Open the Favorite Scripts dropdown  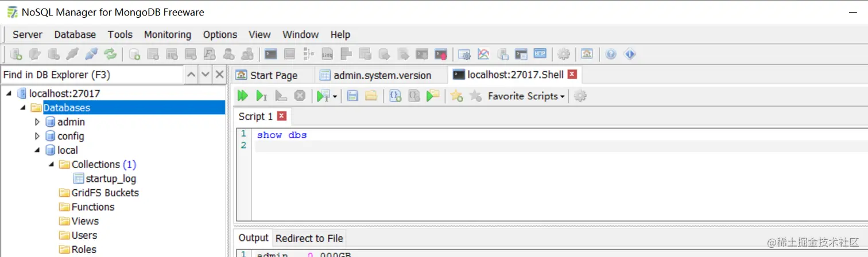click(526, 96)
